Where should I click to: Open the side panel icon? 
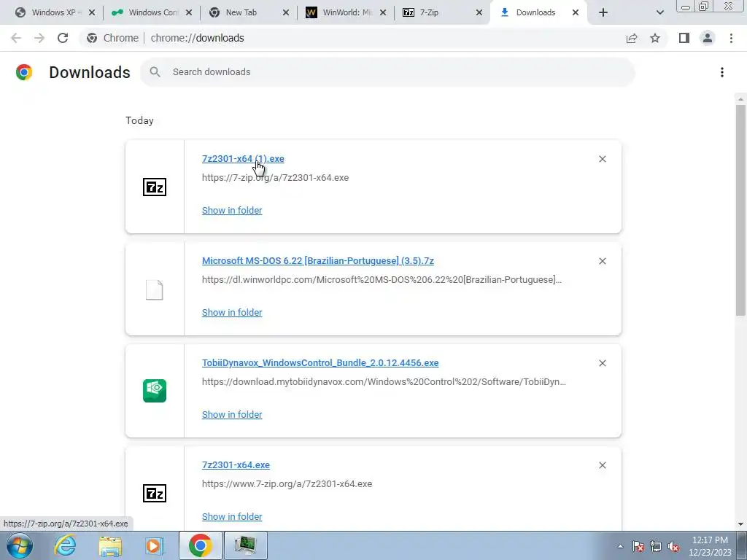click(684, 38)
